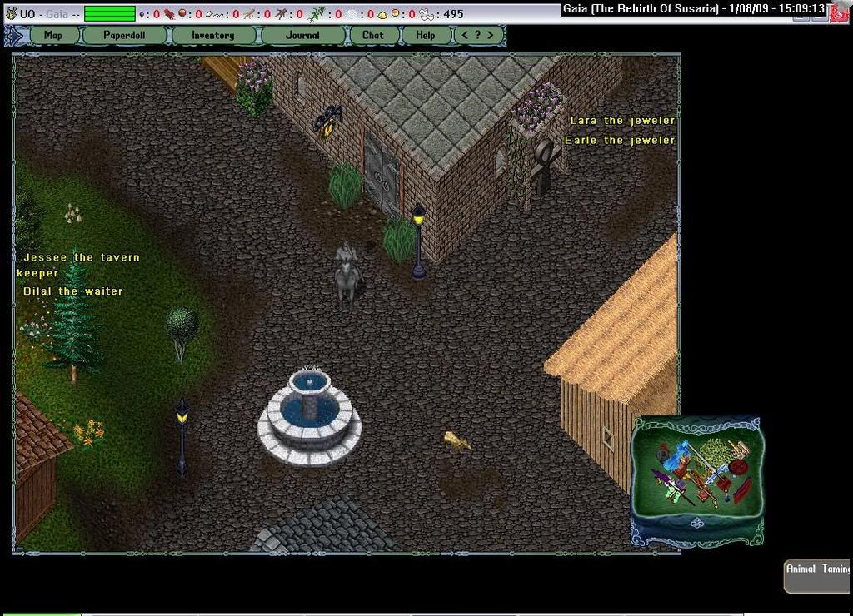853x616 pixels.
Task: Click the stone fountain in the plaza
Action: click(309, 416)
